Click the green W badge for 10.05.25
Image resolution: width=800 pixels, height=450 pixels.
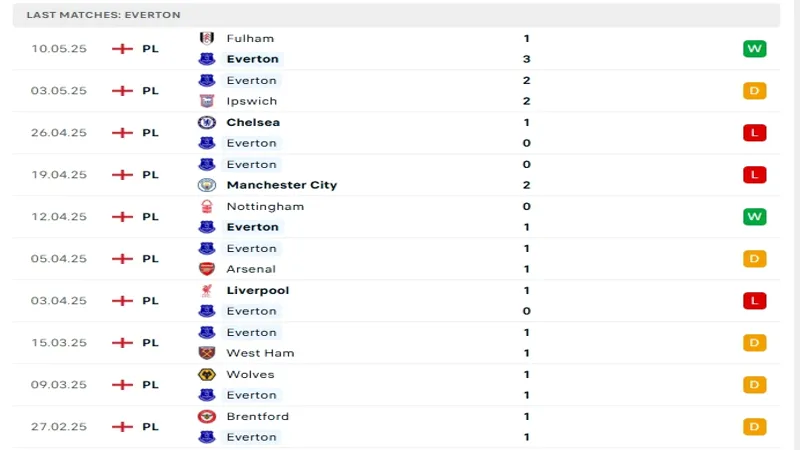[754, 49]
